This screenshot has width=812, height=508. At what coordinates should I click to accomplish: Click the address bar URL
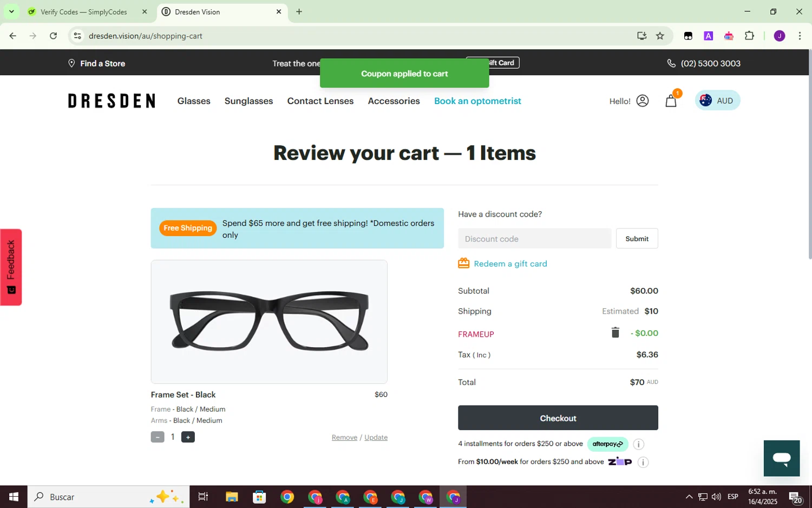(146, 36)
